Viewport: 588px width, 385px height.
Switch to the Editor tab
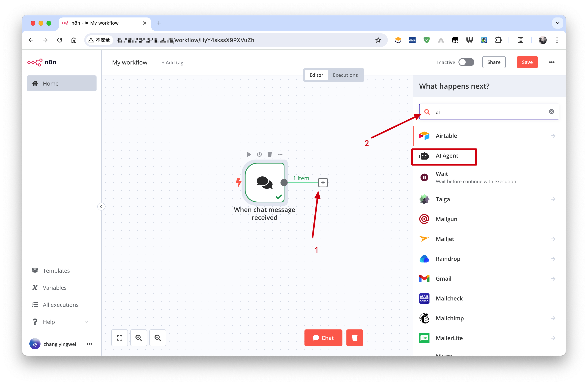click(316, 75)
